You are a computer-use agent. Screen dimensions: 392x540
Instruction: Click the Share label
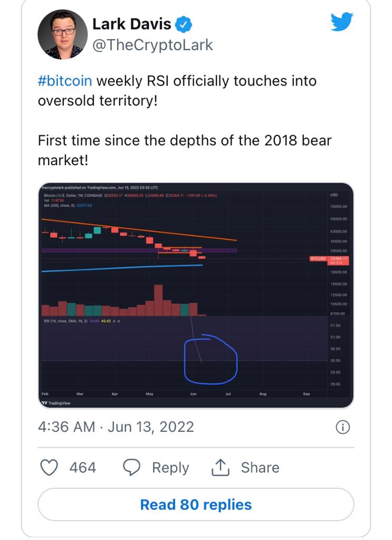[x=260, y=468]
